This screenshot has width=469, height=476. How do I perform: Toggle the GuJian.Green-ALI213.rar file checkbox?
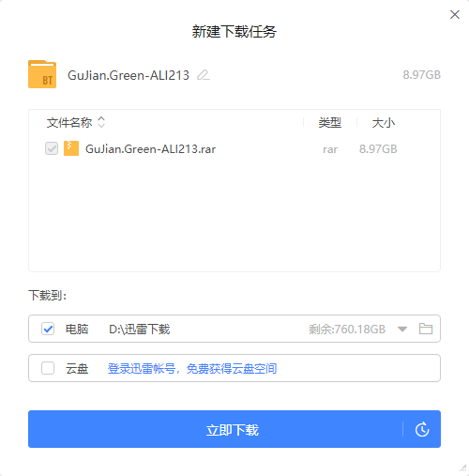click(x=52, y=148)
